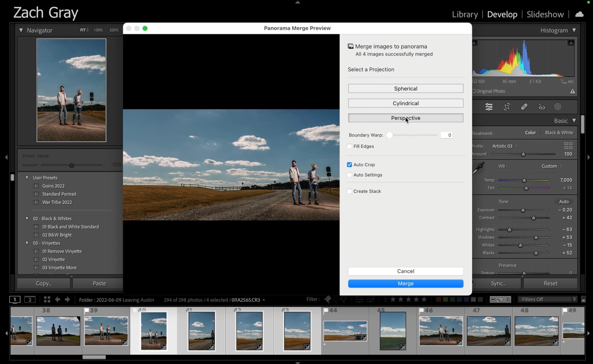
Task: Switch to the Library module
Action: [x=465, y=14]
